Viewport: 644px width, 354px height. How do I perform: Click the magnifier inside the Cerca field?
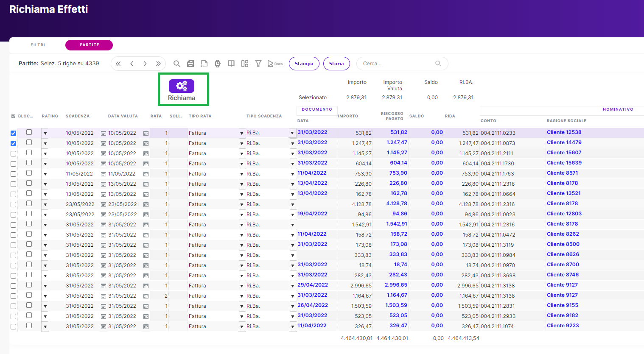tap(438, 64)
